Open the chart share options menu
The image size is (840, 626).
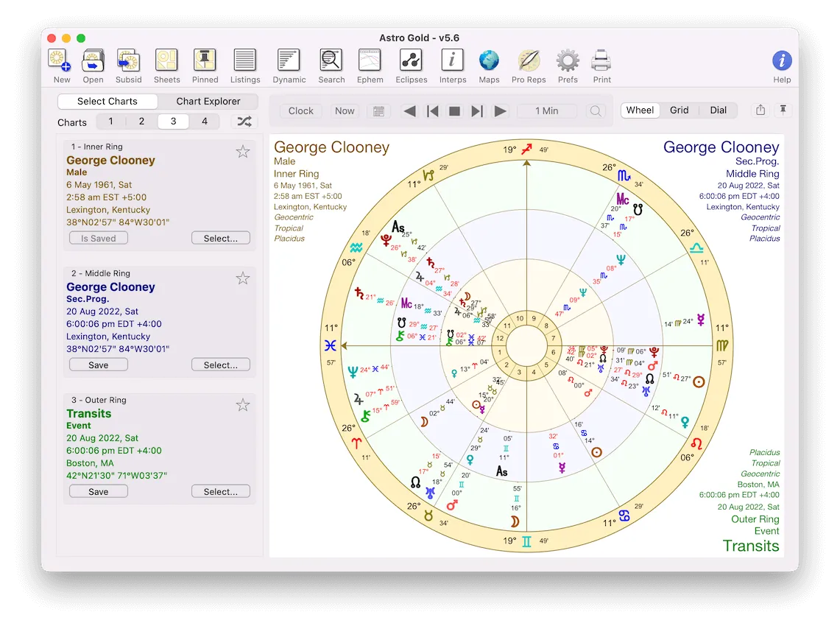point(760,109)
